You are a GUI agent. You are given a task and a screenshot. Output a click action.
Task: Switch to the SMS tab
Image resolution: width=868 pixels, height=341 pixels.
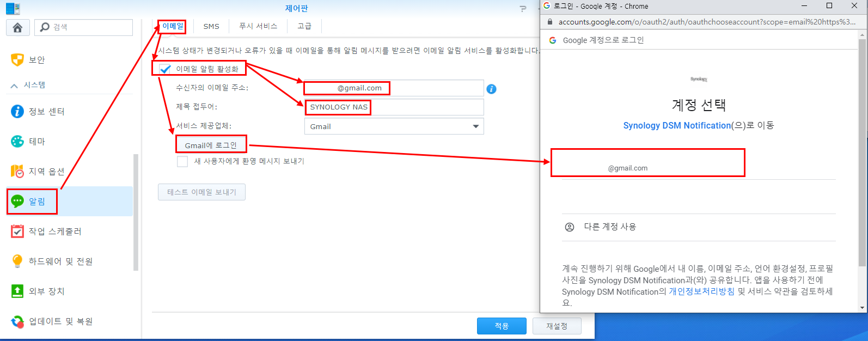click(x=211, y=26)
